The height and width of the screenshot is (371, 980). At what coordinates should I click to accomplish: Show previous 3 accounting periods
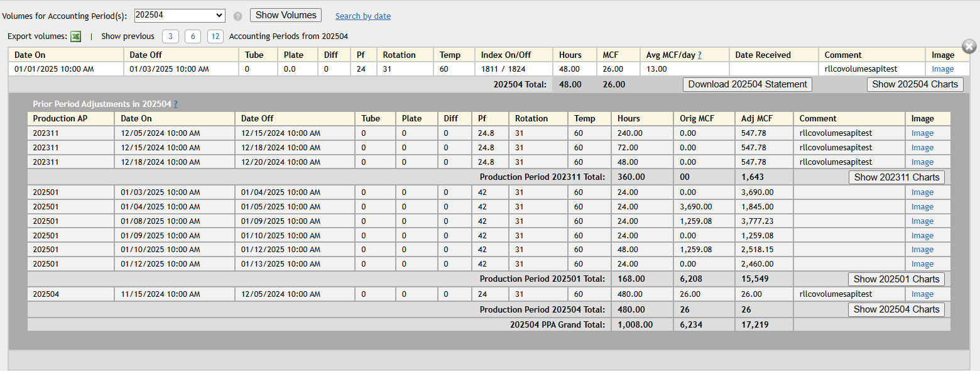170,36
